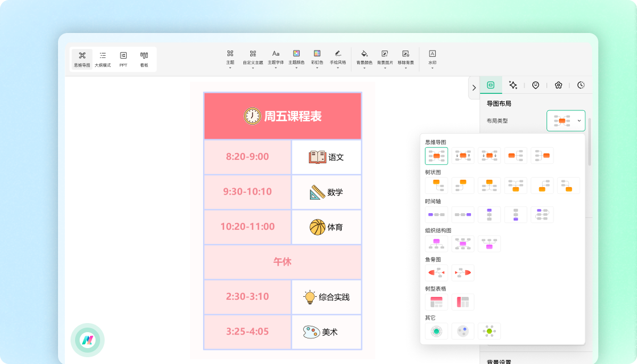Viewport: 637px width, 364px height.
Task: Select the 语文 subject cell
Action: point(326,157)
